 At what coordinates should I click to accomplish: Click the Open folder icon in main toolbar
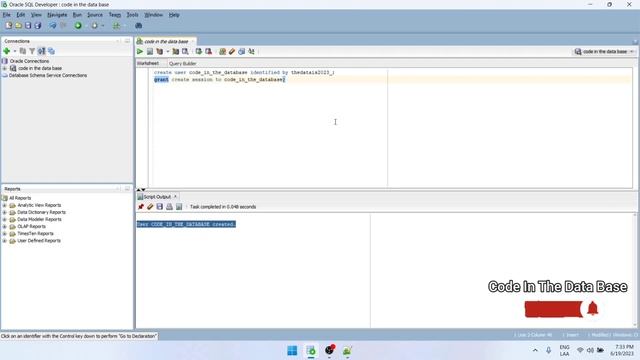tap(18, 26)
